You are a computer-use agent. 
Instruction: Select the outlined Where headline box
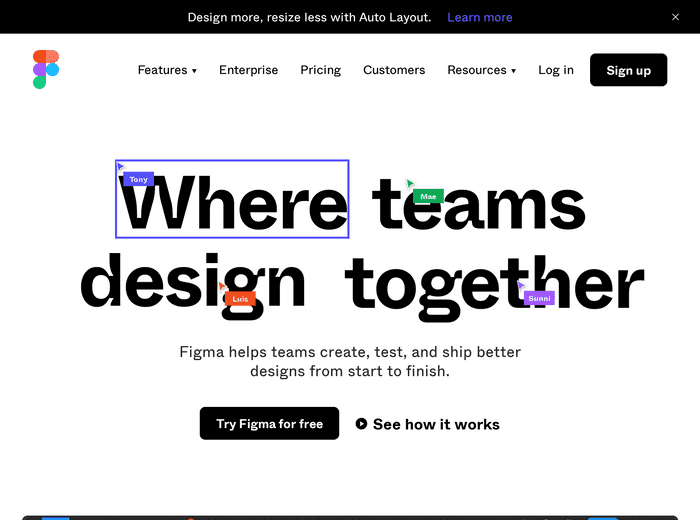(232, 199)
